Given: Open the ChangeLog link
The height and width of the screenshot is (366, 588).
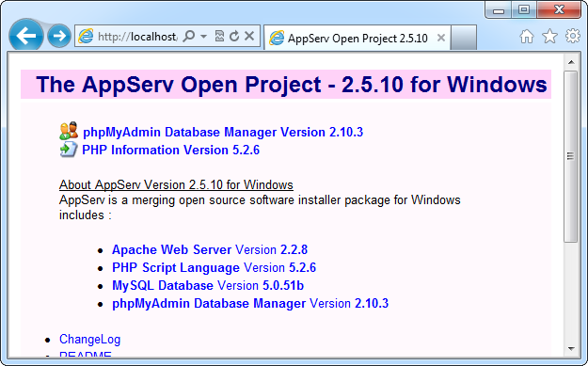Looking at the screenshot, I should tap(89, 339).
